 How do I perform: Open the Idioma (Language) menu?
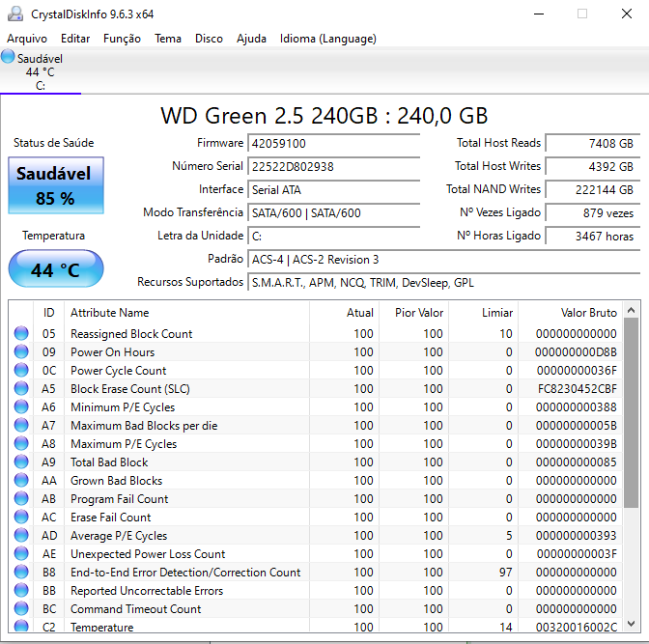(x=327, y=39)
